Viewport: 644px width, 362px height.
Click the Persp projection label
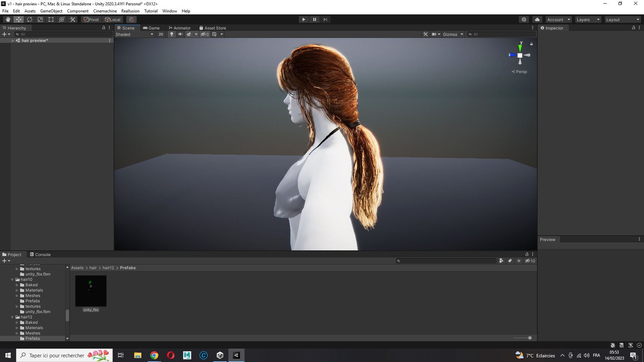coord(519,71)
